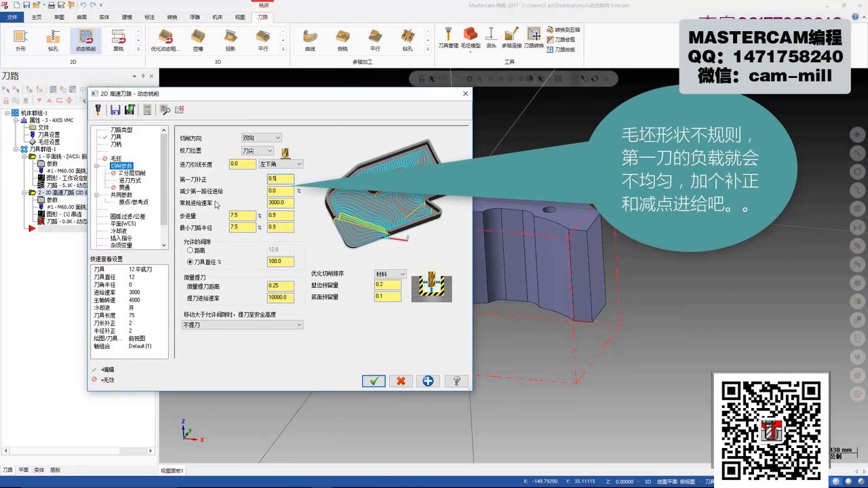Cancel dialog with red X button

(401, 382)
